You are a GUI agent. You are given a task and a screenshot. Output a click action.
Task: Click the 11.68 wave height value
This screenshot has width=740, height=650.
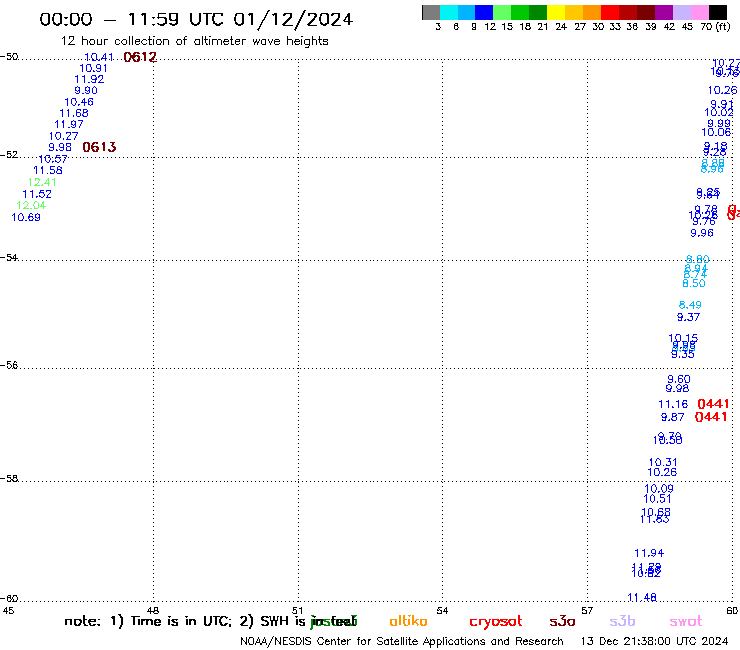74,113
